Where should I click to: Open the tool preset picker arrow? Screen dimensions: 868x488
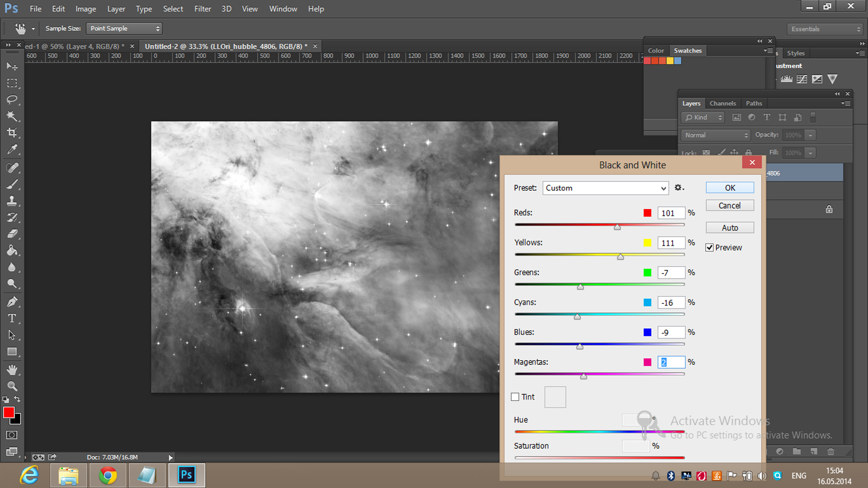(x=33, y=29)
